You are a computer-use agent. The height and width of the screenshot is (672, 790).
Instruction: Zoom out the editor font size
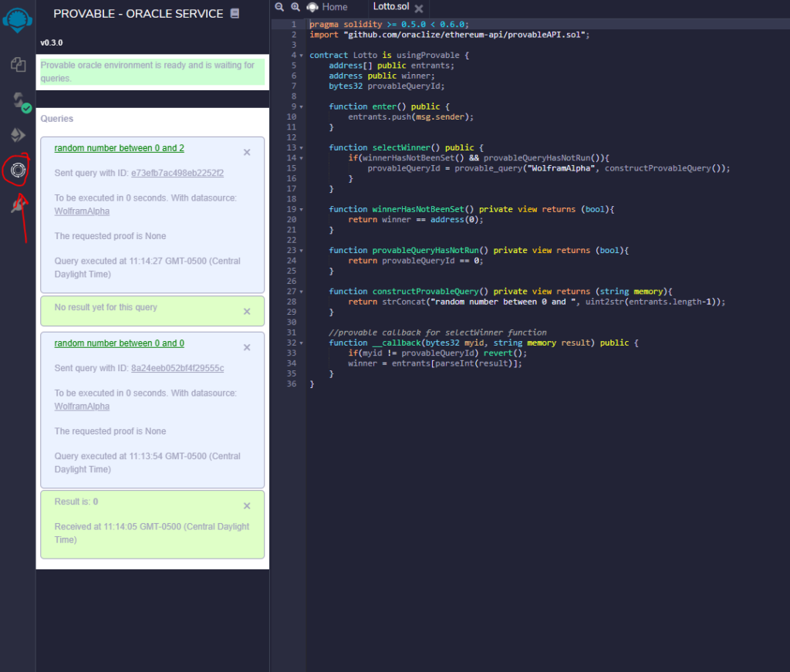point(279,7)
